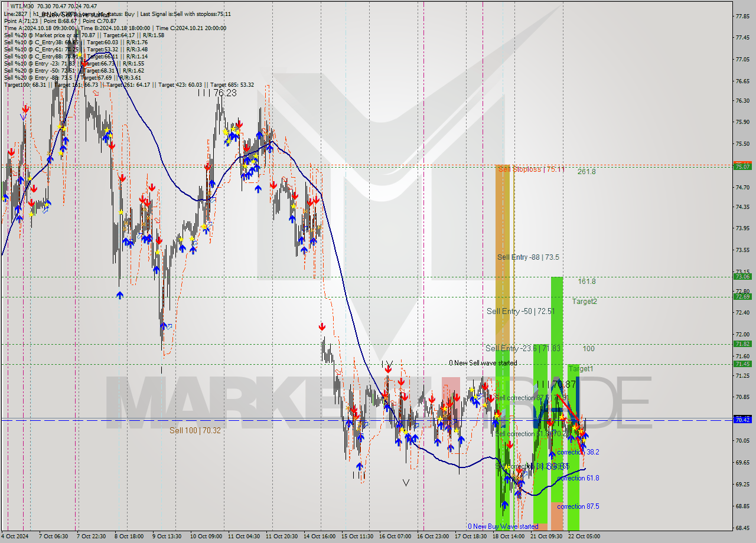756x543 pixels.
Task: Select the 261.8 Fibonacci level label
Action: (x=586, y=172)
